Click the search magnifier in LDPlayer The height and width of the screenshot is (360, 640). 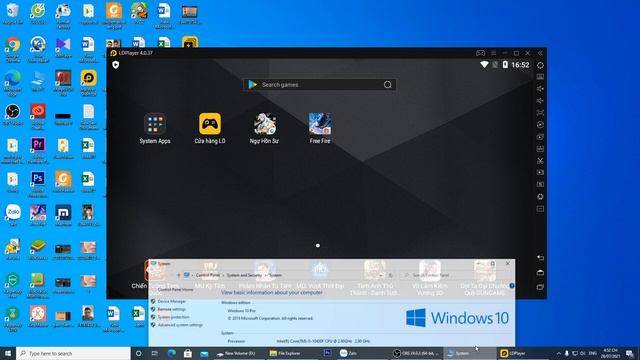tap(387, 84)
